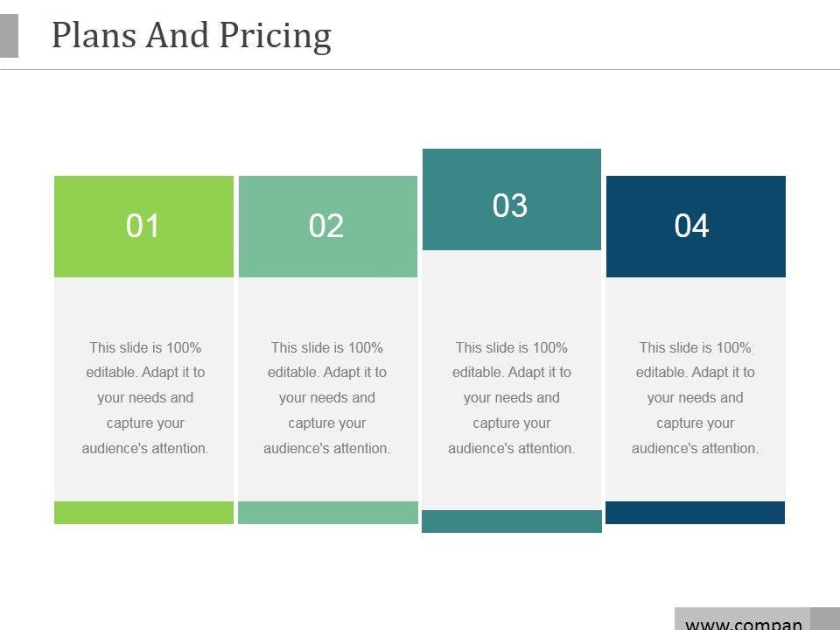Click "This slide is 100%" under box 04
The image size is (840, 630).
696,347
